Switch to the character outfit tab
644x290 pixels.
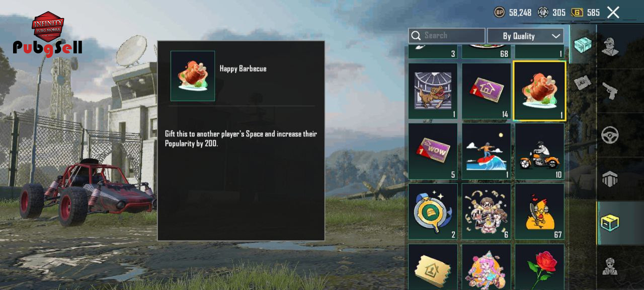[610, 46]
